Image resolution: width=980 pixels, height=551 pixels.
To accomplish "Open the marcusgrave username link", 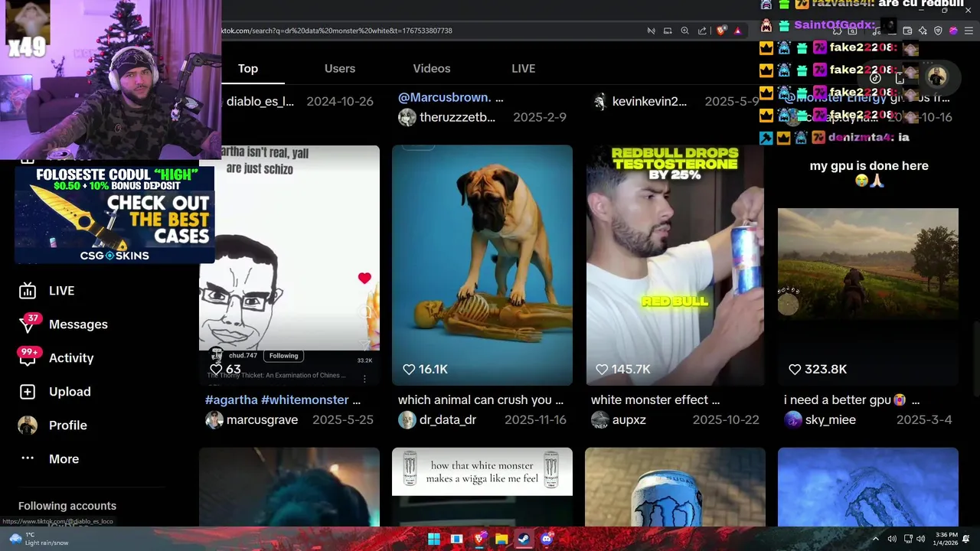I will [262, 419].
